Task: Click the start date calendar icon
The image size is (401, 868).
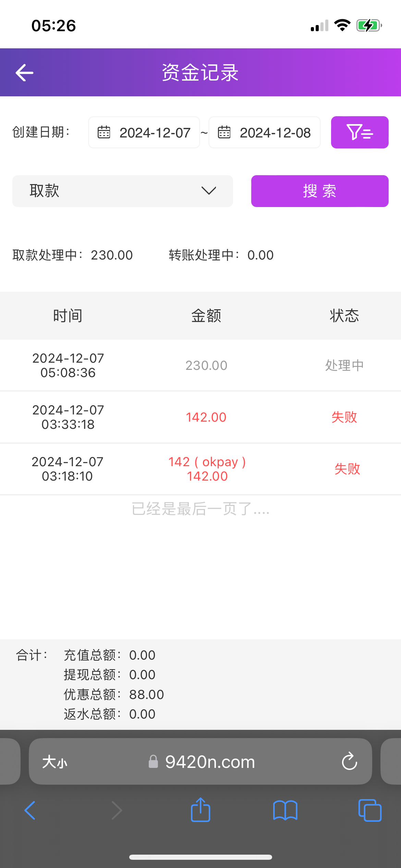Action: [104, 132]
